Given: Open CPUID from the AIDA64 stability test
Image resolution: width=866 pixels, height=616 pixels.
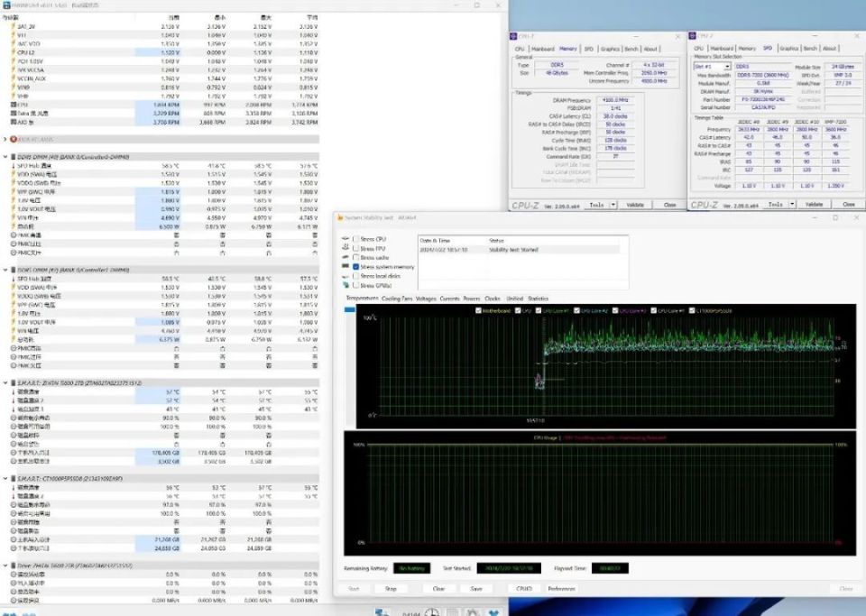Looking at the screenshot, I should (523, 589).
